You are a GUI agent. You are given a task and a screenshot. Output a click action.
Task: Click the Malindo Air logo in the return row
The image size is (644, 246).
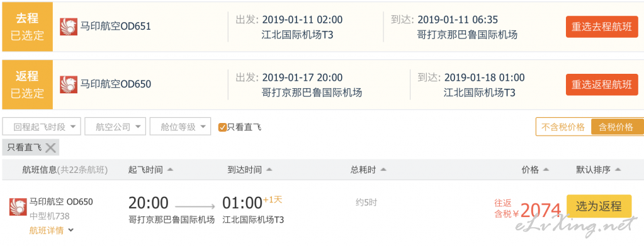pos(69,85)
